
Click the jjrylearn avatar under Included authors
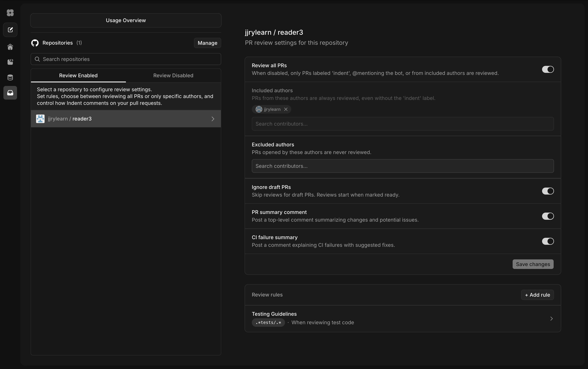click(x=258, y=109)
